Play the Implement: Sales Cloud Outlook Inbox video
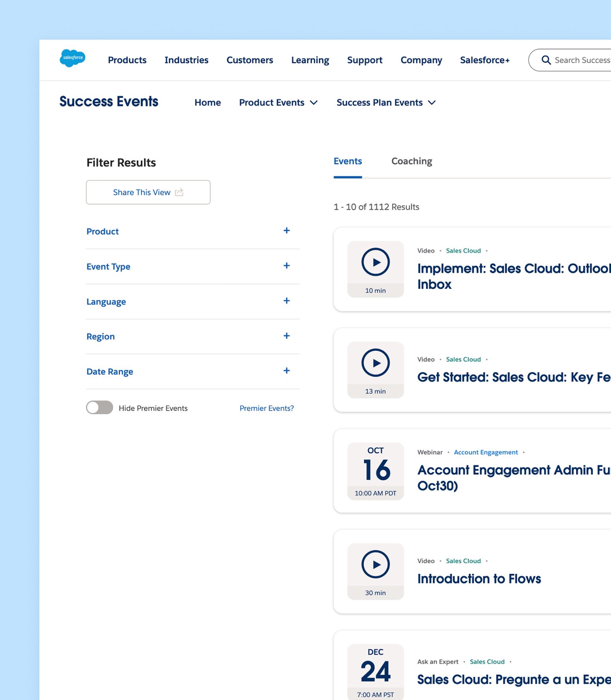Viewport: 611px width, 700px height. (375, 262)
